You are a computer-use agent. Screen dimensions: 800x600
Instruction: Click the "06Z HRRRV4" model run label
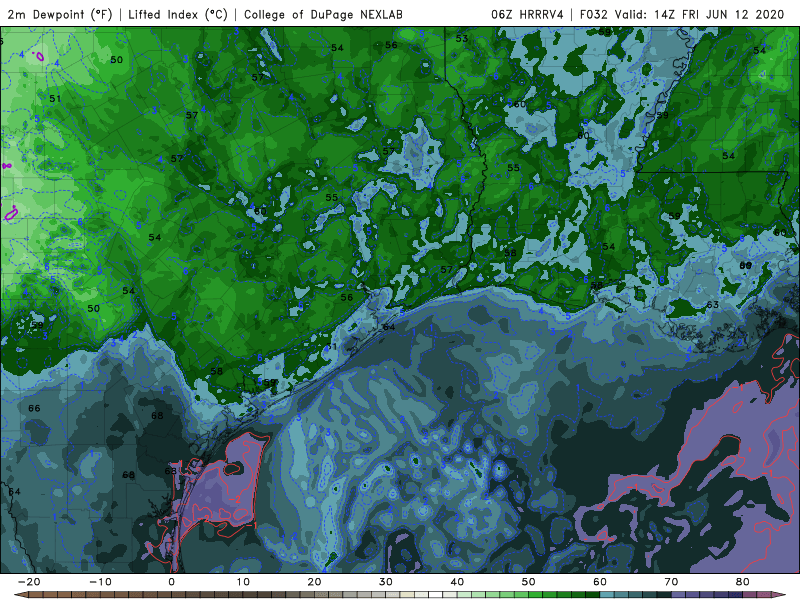tap(527, 14)
